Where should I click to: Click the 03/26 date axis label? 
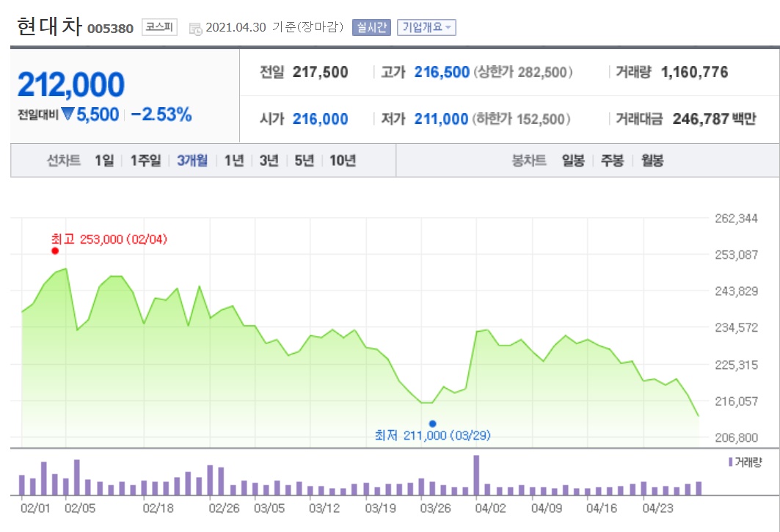coord(435,508)
